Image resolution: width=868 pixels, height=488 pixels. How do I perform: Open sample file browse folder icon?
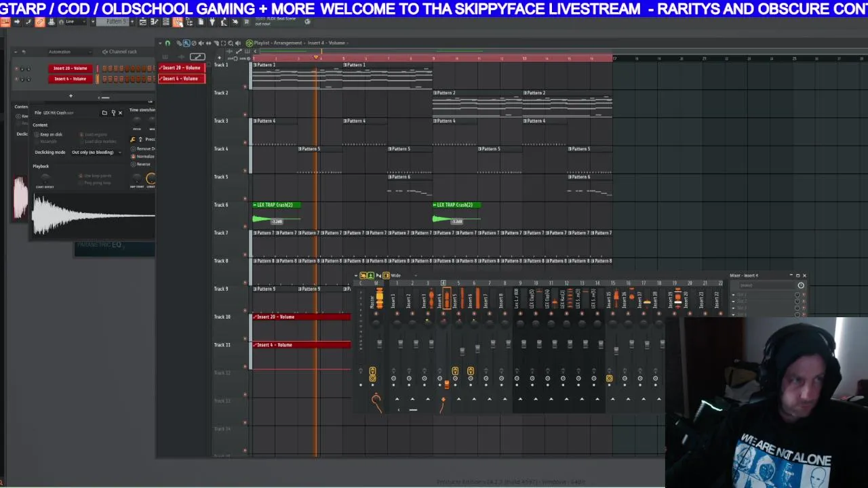point(104,113)
